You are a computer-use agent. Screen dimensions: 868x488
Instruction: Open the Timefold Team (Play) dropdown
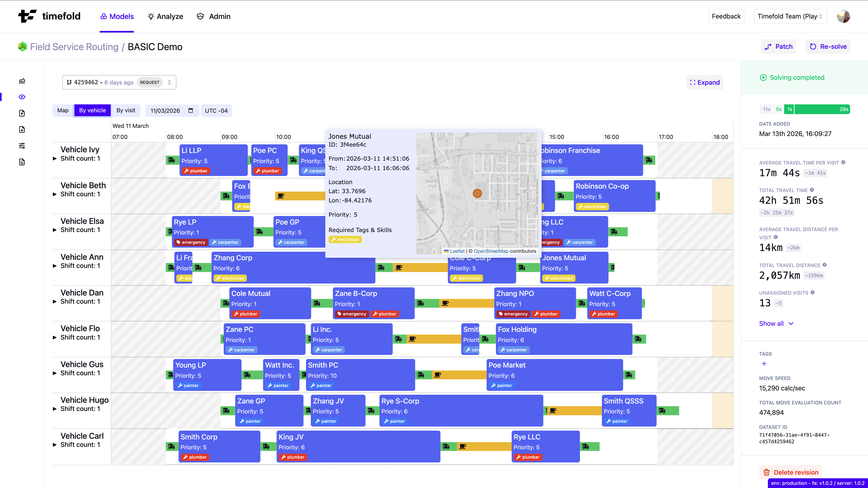tap(790, 16)
